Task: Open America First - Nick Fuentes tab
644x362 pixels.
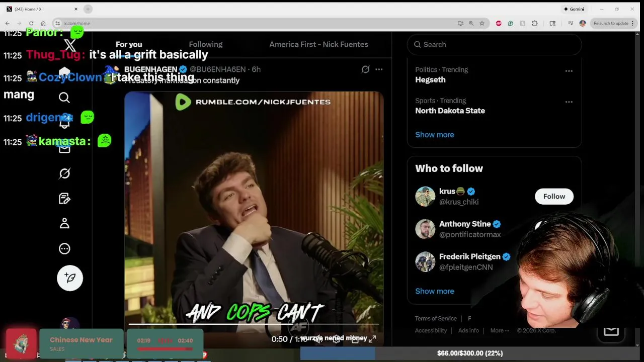Action: pos(318,44)
